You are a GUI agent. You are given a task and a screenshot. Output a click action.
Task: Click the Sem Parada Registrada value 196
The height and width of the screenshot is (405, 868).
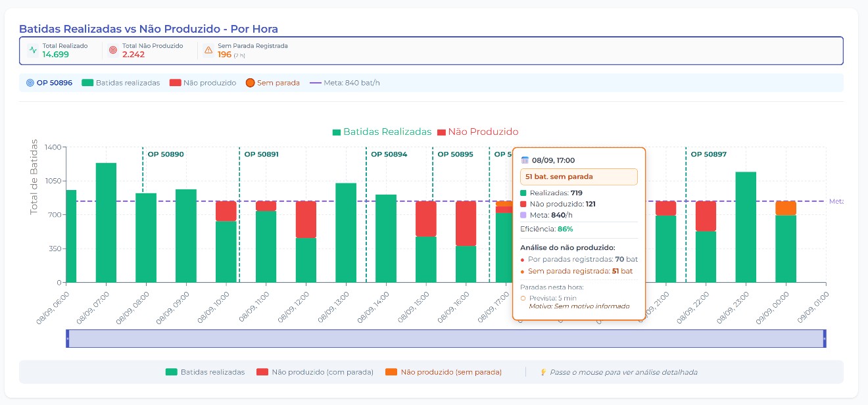[225, 55]
